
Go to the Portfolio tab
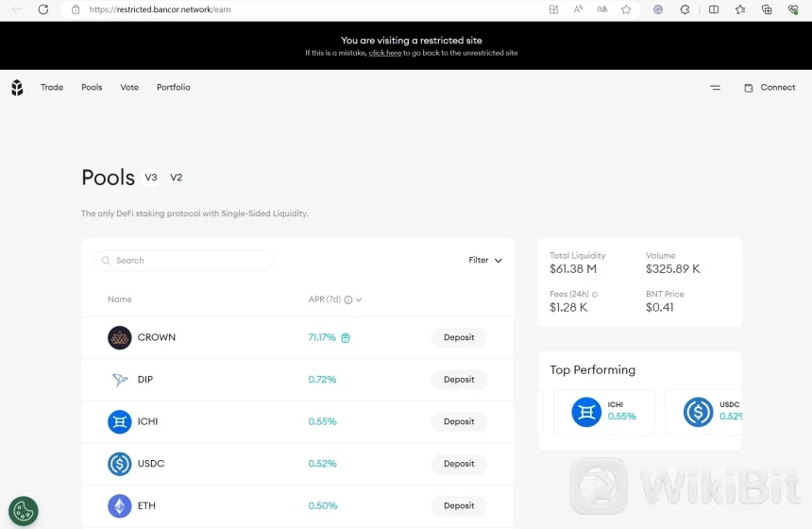click(173, 88)
